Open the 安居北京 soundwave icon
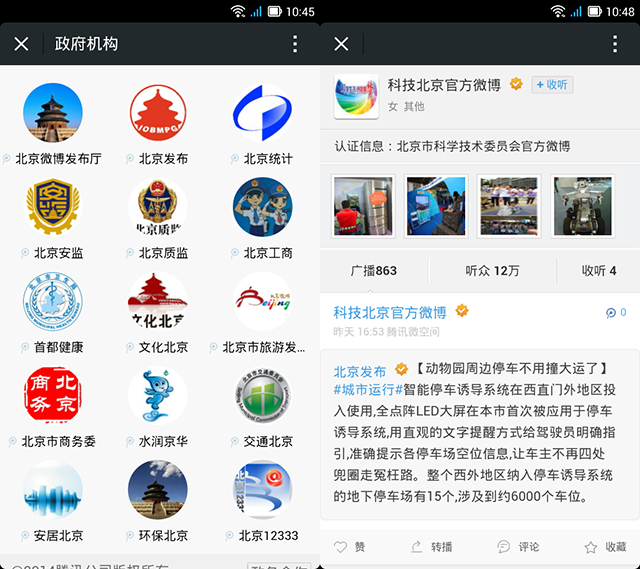Viewport: 640px width, 569px height. click(53, 490)
